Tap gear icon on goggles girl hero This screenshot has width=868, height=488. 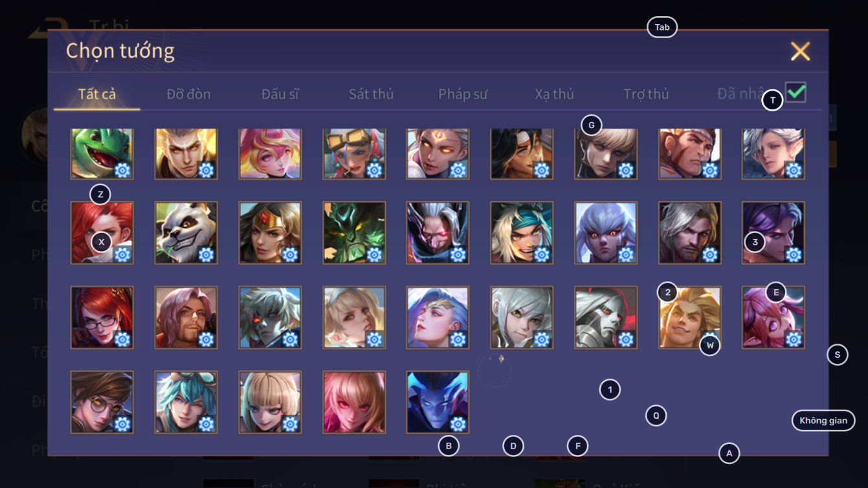[x=374, y=170]
